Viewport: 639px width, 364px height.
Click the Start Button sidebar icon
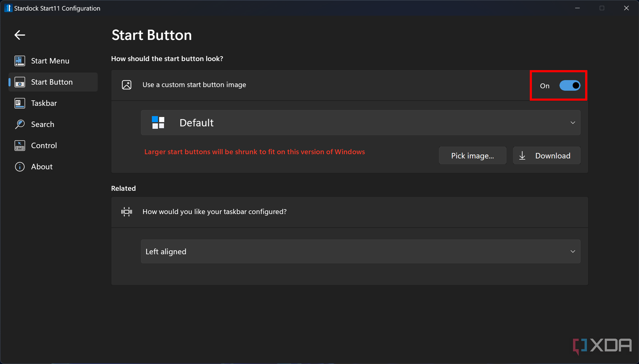20,82
